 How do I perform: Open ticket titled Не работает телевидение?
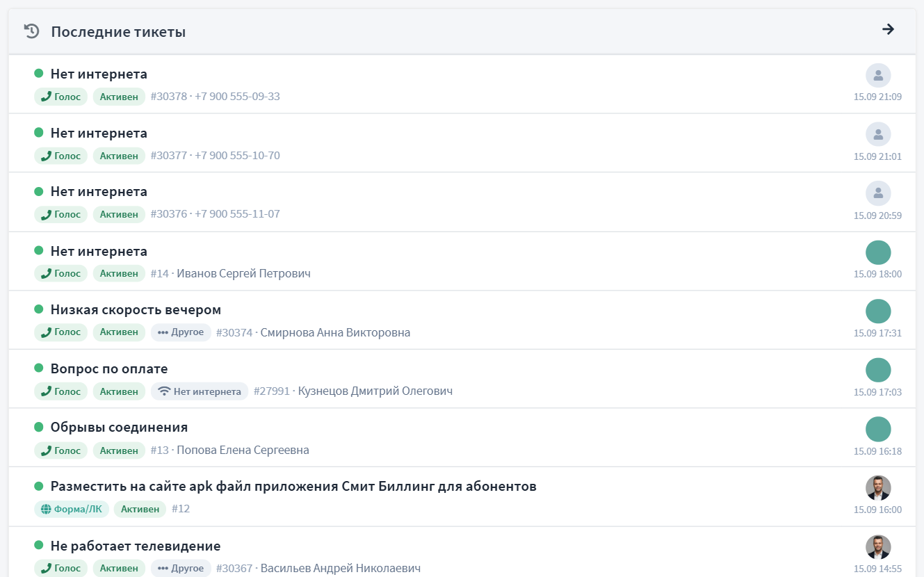point(136,546)
